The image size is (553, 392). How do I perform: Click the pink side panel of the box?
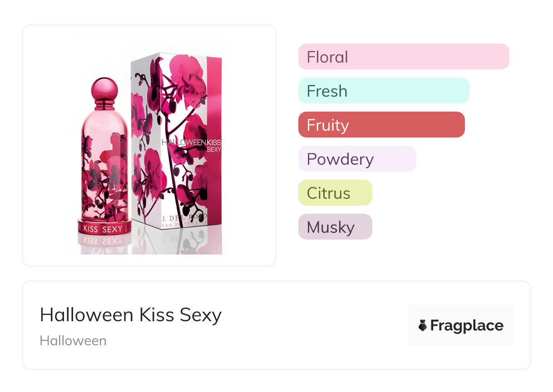point(215,140)
